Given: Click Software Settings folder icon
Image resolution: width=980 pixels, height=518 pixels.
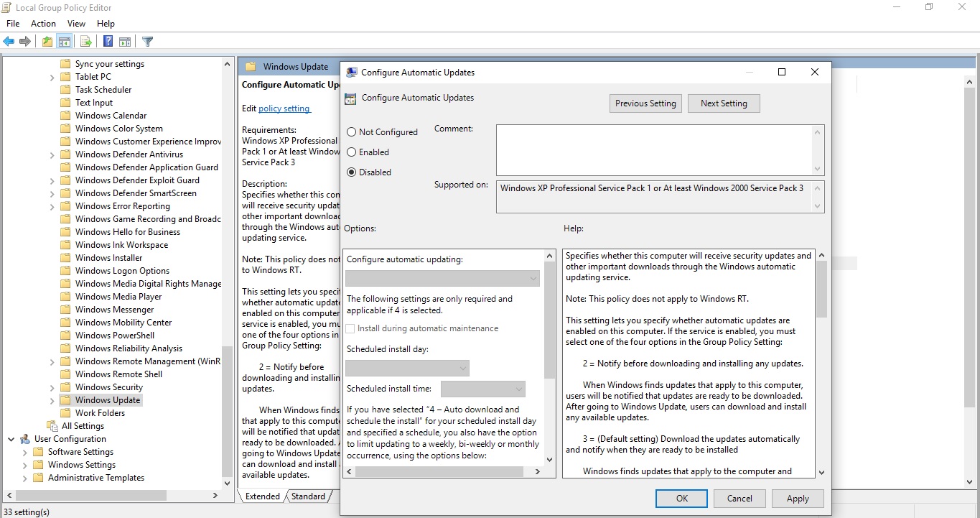Looking at the screenshot, I should 39,452.
